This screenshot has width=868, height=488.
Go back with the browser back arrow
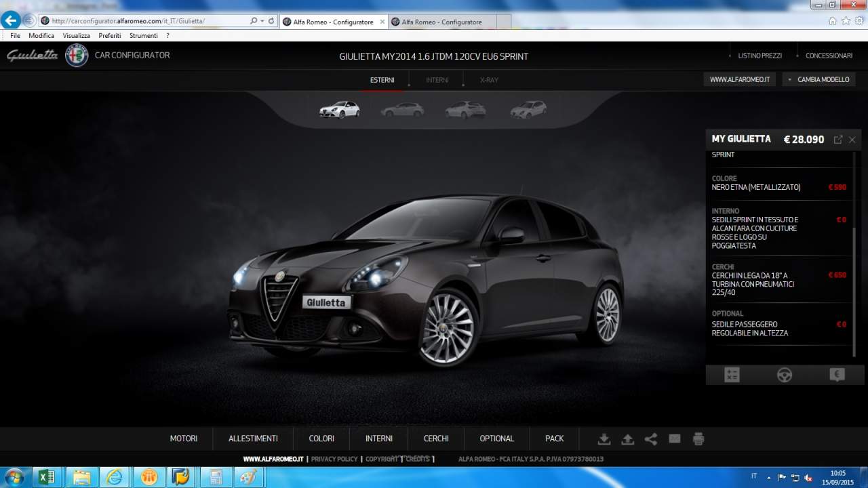[11, 20]
